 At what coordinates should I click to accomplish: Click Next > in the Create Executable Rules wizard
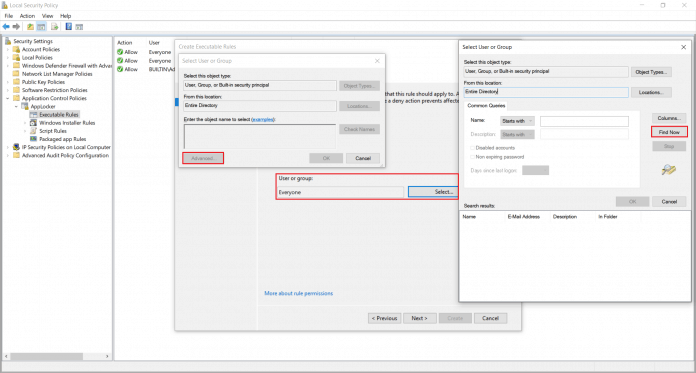pyautogui.click(x=419, y=318)
